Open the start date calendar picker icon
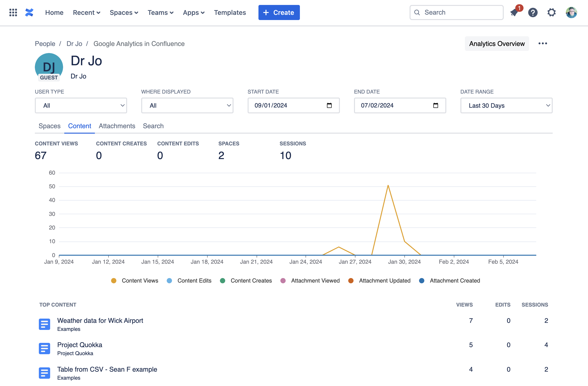This screenshot has width=588, height=386. [x=329, y=106]
